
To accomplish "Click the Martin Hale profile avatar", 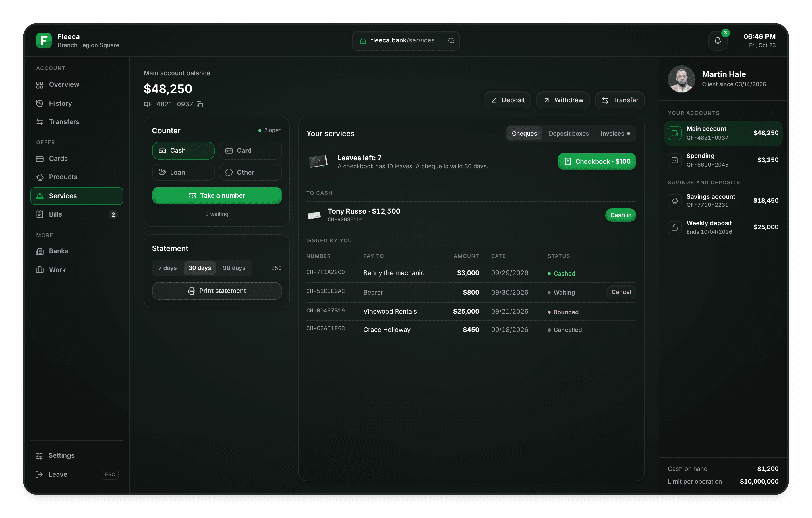I will (x=682, y=79).
